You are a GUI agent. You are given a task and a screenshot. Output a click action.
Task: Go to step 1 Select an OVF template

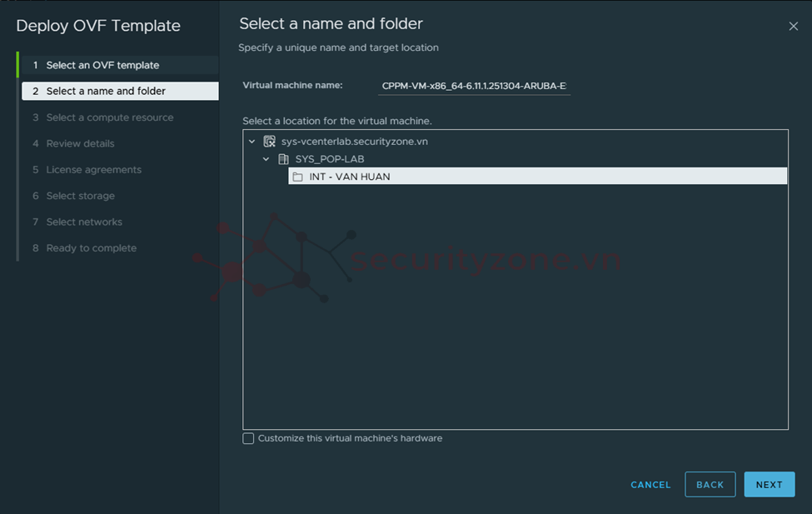coord(102,65)
